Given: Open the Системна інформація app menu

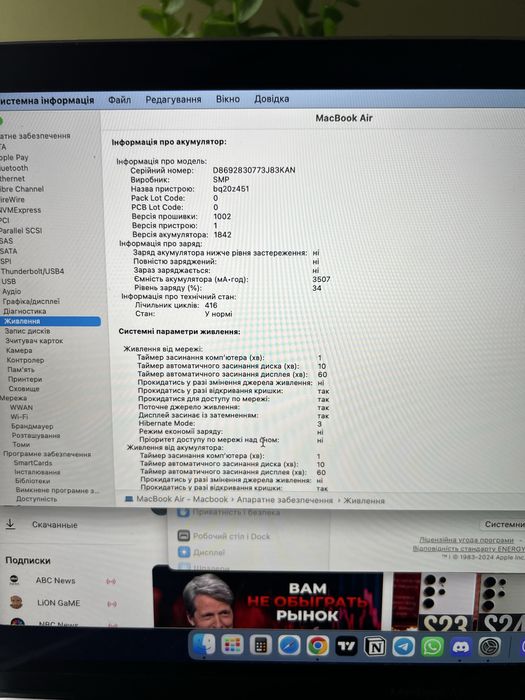Looking at the screenshot, I should (x=47, y=100).
